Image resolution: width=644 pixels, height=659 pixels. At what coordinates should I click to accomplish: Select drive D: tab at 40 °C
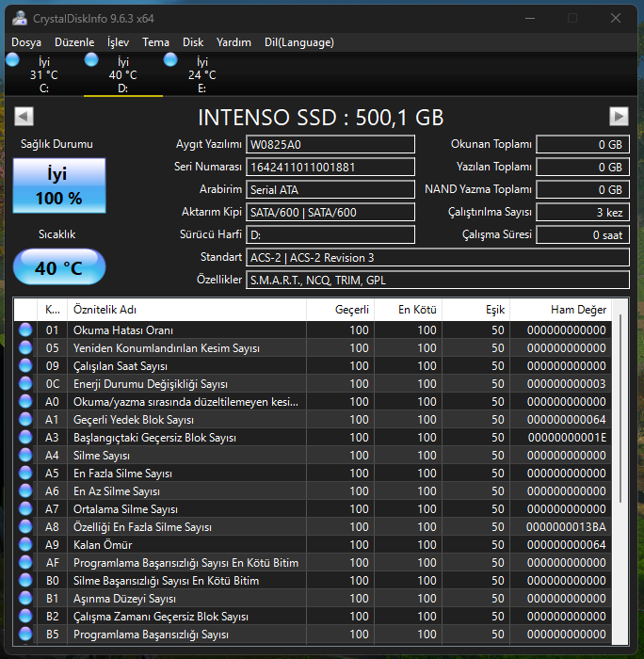coord(122,74)
